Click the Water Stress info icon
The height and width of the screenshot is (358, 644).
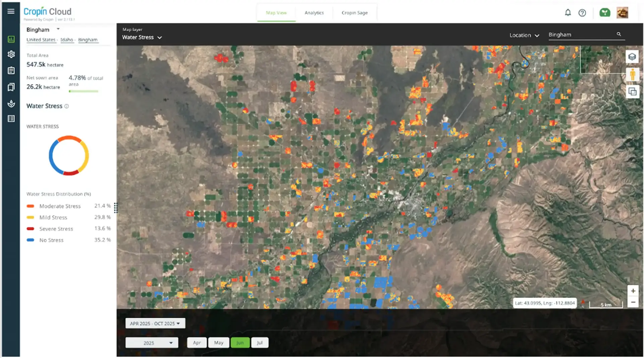point(66,106)
